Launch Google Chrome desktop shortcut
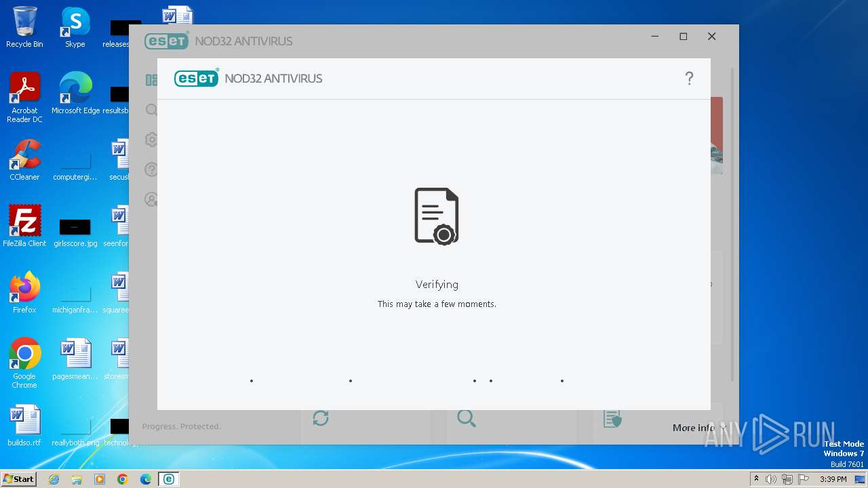868x488 pixels. (x=24, y=363)
